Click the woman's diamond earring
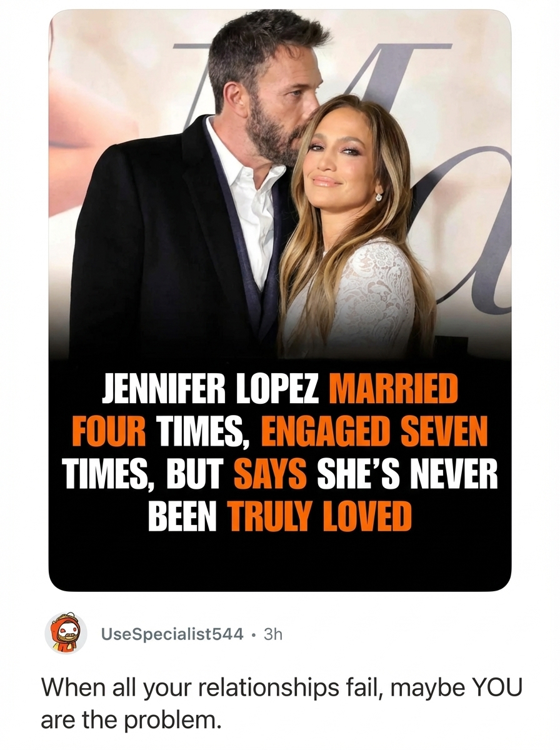Screen dimensions: 560x750 pyautogui.click(x=378, y=197)
